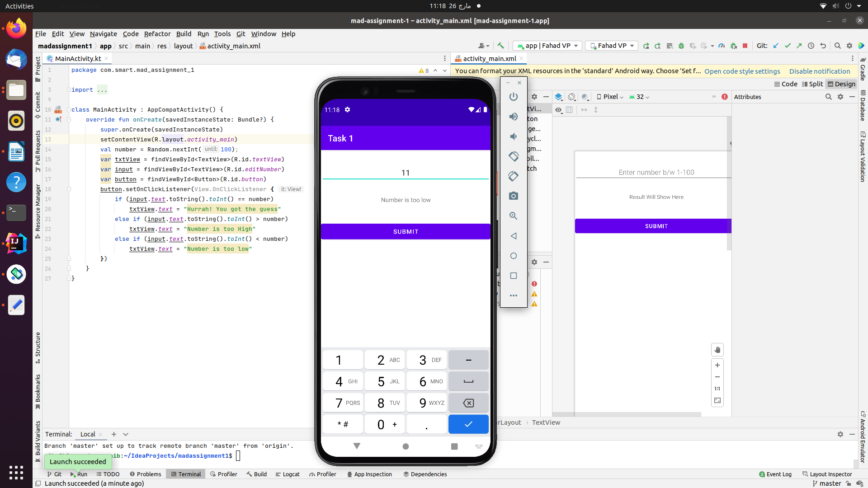Click Debug app bug icon
Screen dimensions: 868x488
click(x=681, y=46)
